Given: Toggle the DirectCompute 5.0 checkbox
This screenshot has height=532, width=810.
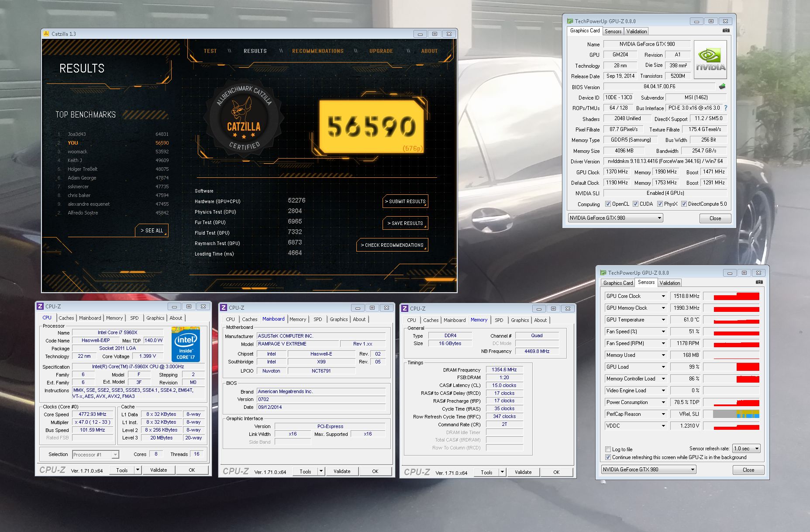Looking at the screenshot, I should (684, 204).
